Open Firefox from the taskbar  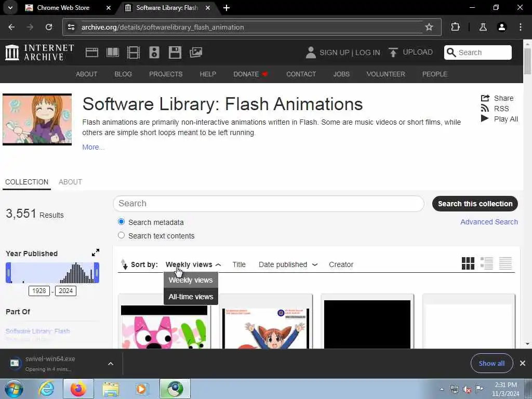[78, 389]
